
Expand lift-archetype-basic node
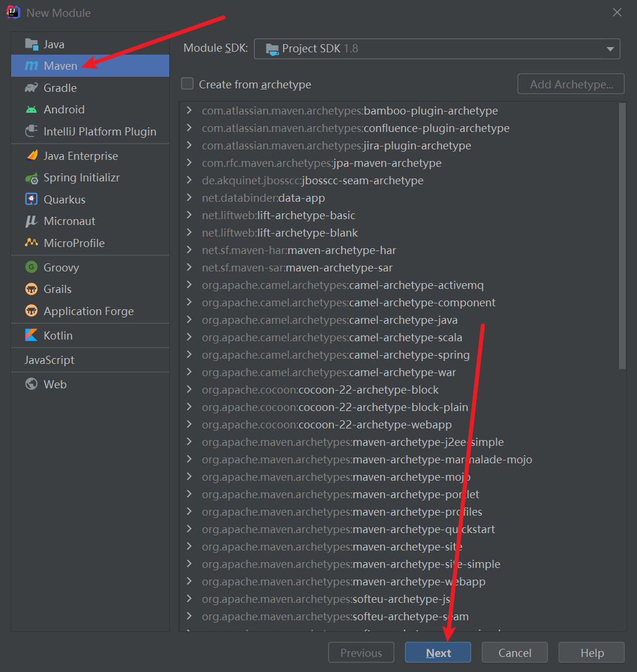pyautogui.click(x=189, y=215)
